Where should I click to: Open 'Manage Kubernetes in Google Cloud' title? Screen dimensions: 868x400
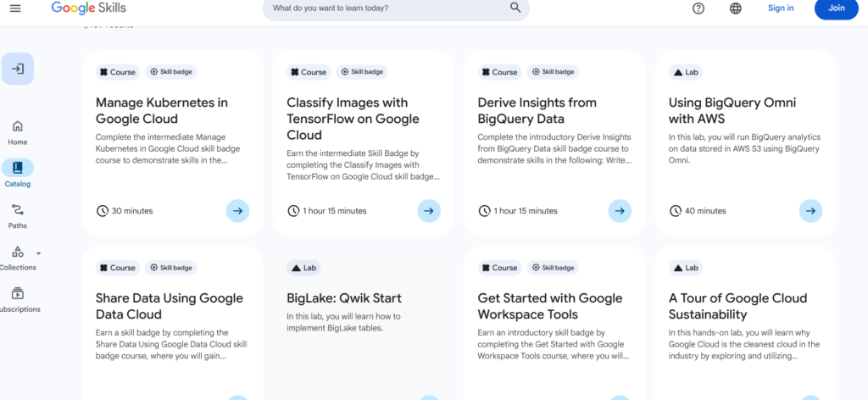point(162,111)
